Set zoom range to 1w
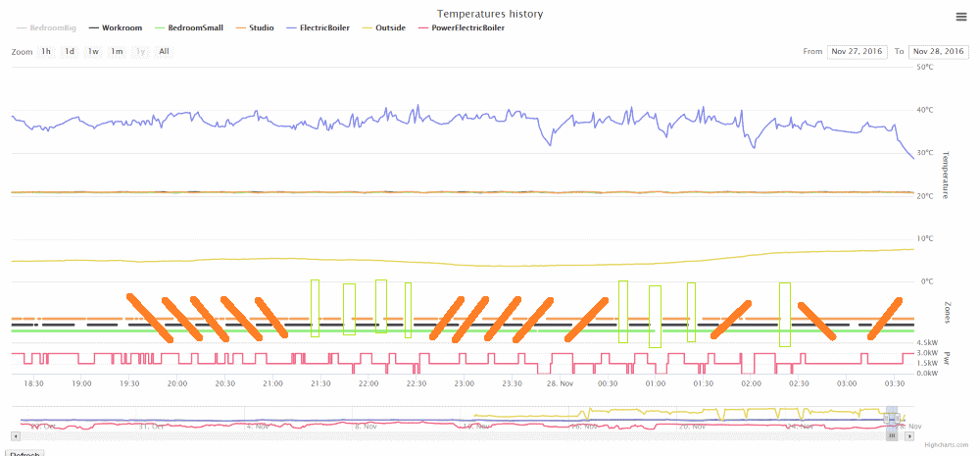The height and width of the screenshot is (456, 980). [93, 51]
